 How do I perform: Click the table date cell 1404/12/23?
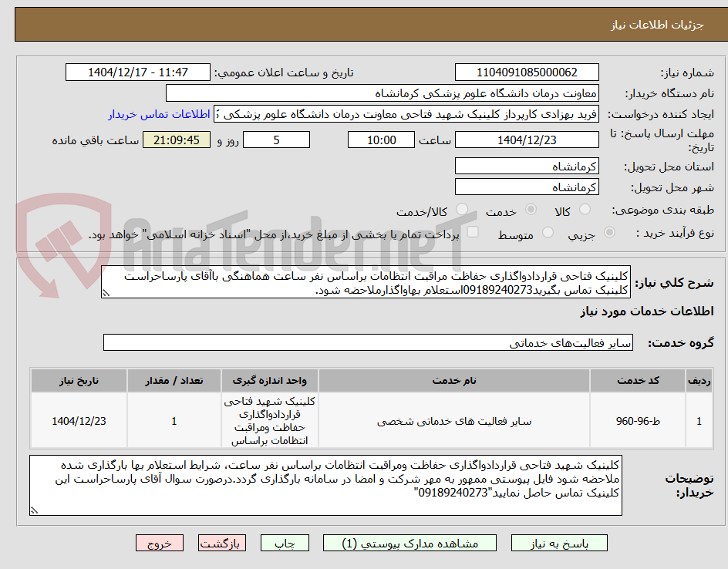(79, 421)
